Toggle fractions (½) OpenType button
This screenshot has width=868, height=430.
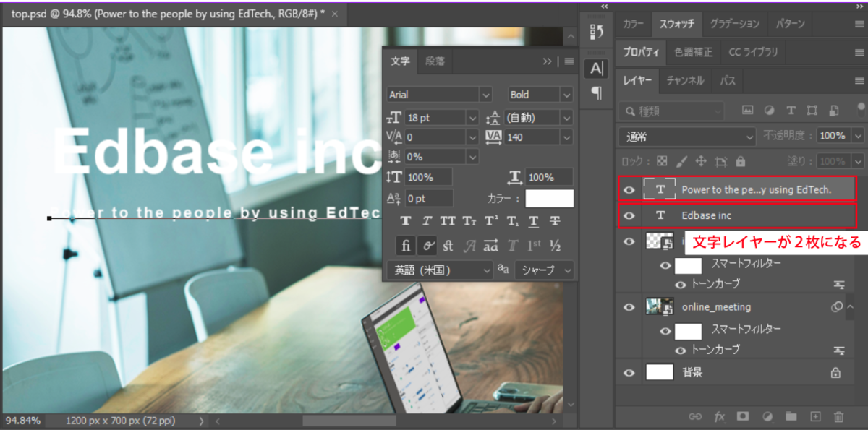point(555,246)
